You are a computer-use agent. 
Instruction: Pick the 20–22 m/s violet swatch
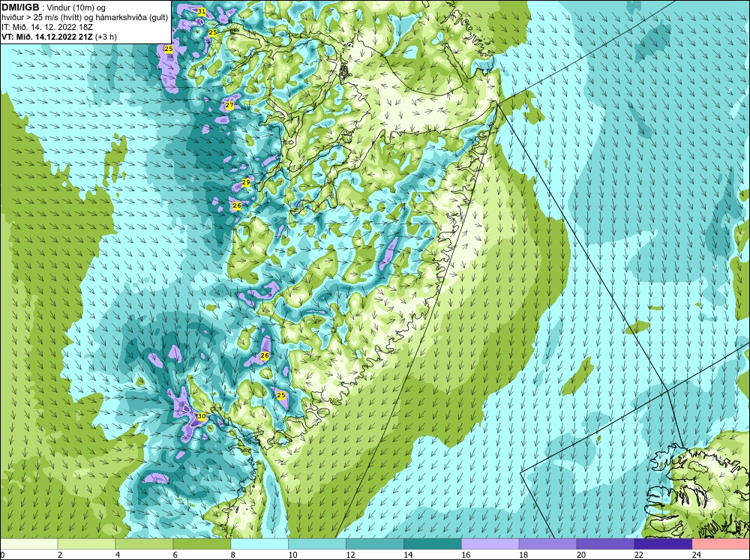605,544
